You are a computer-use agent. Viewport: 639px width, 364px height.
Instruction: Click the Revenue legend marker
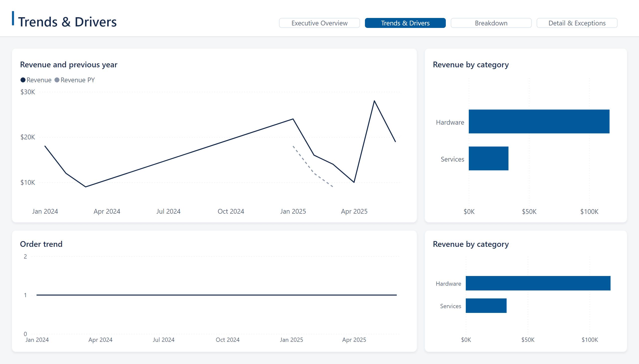23,80
